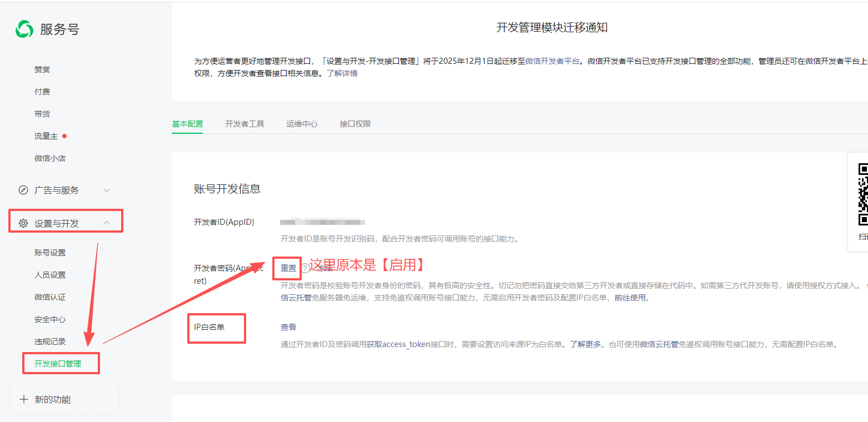868x422 pixels.
Task: Open 微信认证 in the sidebar
Action: click(x=50, y=297)
